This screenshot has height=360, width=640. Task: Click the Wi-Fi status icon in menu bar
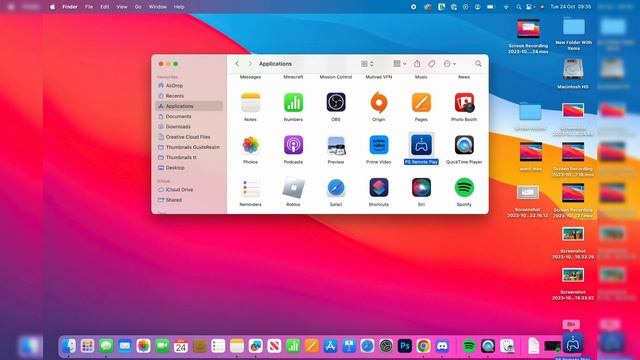(506, 7)
